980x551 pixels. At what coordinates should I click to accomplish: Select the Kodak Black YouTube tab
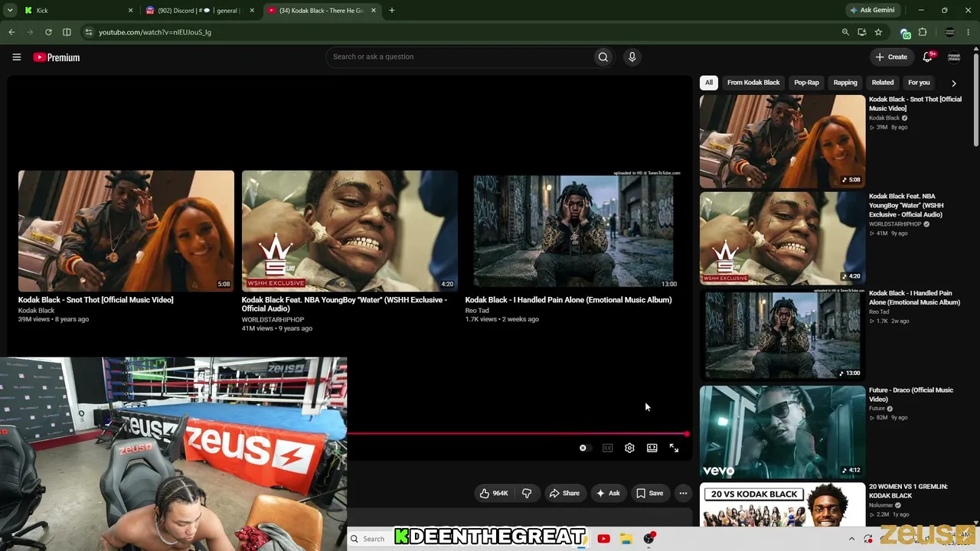[x=322, y=11]
